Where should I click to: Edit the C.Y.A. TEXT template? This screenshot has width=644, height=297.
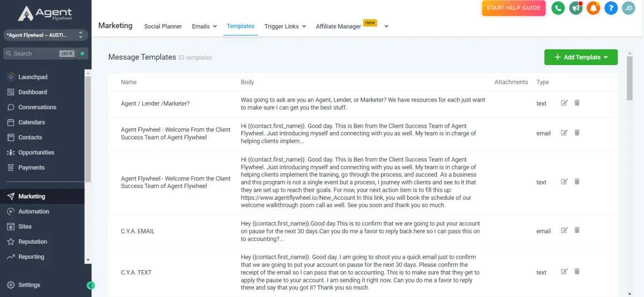click(x=564, y=272)
